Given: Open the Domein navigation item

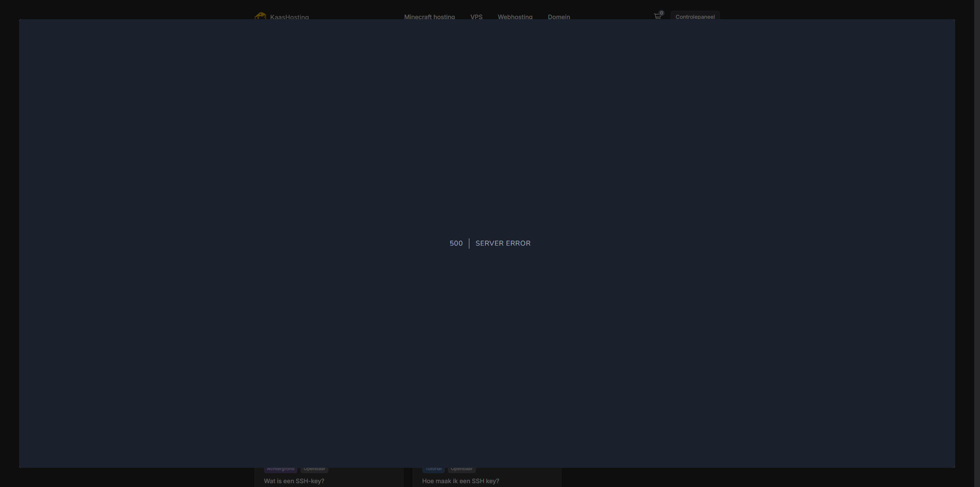Looking at the screenshot, I should click(559, 16).
